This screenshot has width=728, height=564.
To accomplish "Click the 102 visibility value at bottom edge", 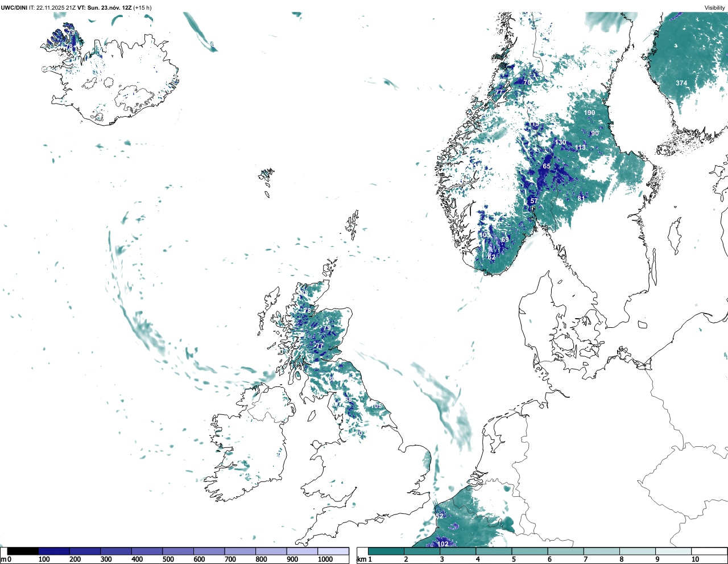I will point(443,544).
